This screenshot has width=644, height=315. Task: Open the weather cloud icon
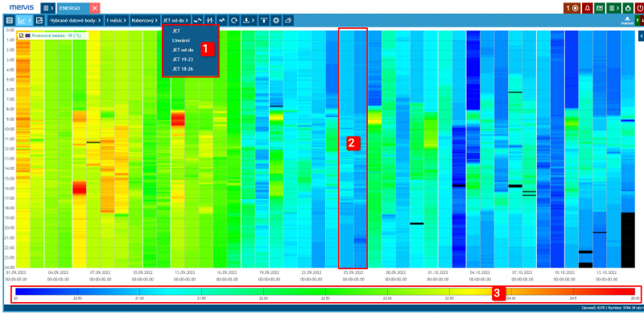(x=288, y=20)
